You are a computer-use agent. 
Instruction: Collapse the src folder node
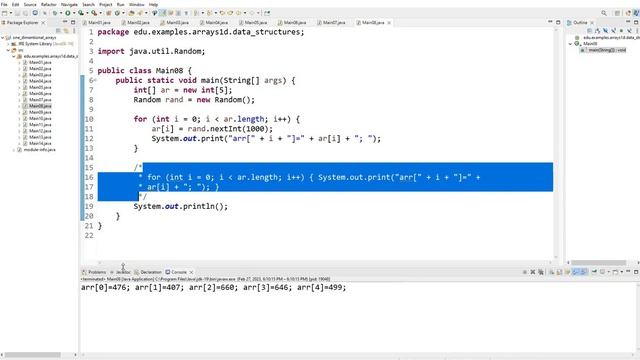(x=8, y=50)
